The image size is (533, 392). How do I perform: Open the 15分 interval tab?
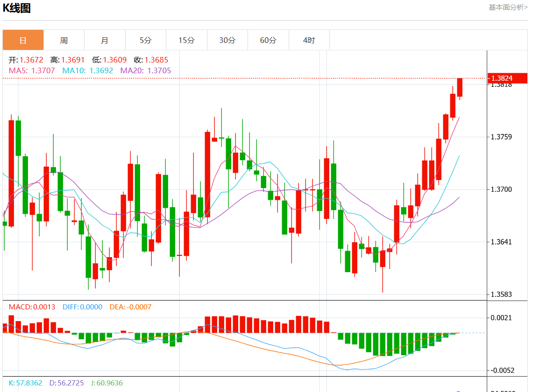pos(186,40)
